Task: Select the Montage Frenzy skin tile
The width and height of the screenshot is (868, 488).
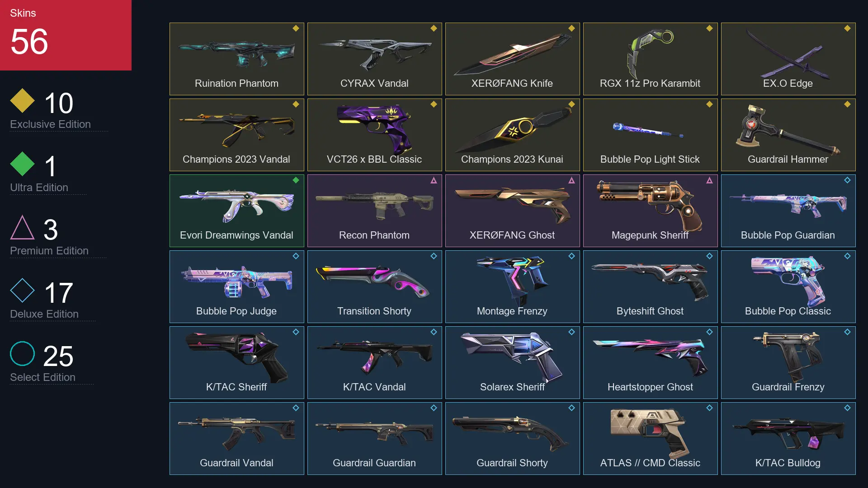Action: coord(513,286)
